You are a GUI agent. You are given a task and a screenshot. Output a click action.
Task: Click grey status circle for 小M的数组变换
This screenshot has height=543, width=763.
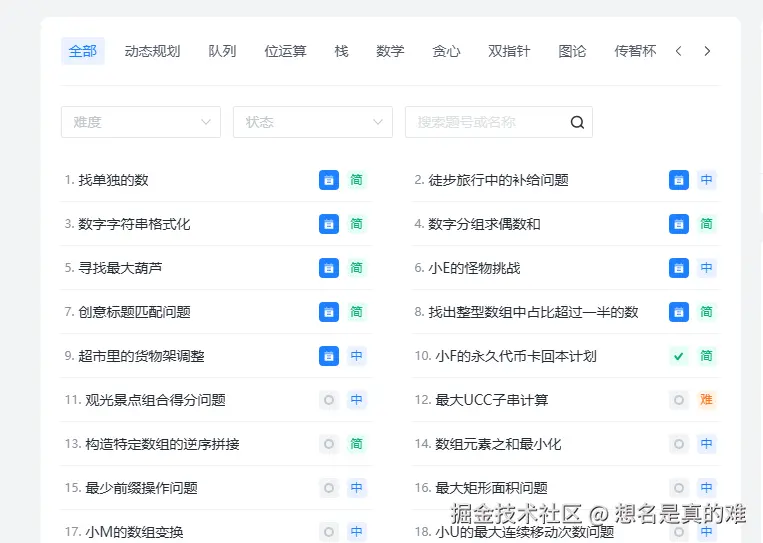click(x=329, y=532)
